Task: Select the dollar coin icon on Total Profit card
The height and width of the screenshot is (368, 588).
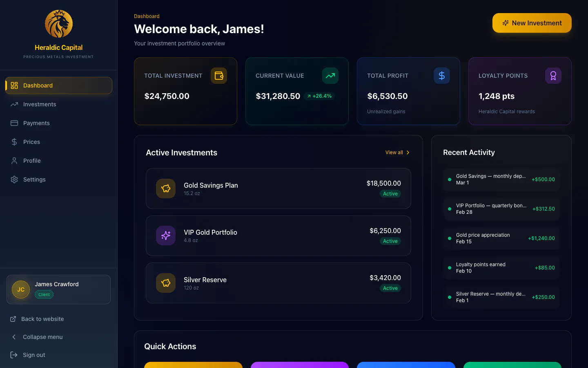Action: (x=441, y=76)
